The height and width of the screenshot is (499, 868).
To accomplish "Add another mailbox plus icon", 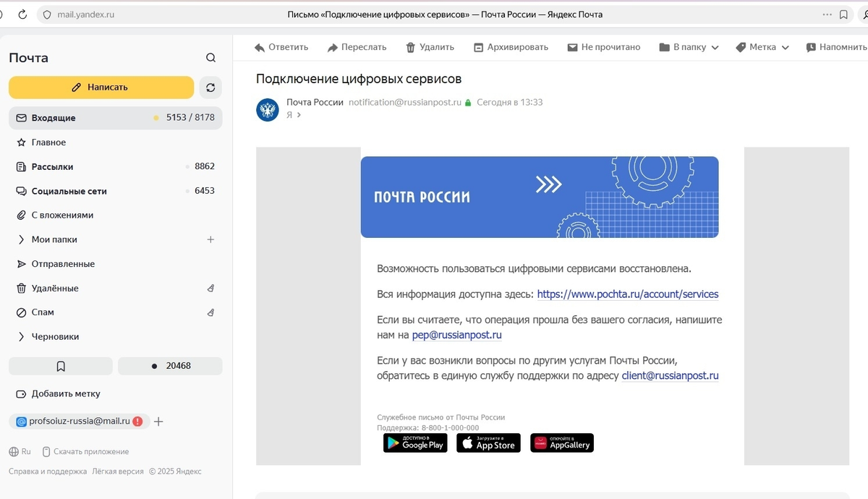I will (x=159, y=422).
